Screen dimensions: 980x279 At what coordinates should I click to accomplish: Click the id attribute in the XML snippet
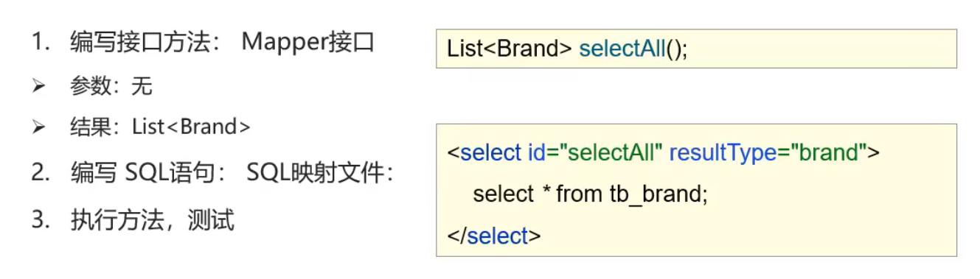(536, 153)
